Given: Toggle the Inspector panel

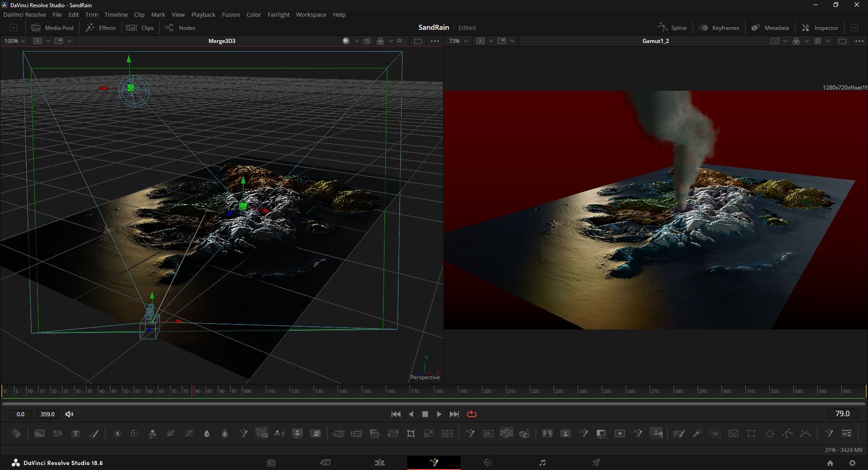Looking at the screenshot, I should 820,28.
